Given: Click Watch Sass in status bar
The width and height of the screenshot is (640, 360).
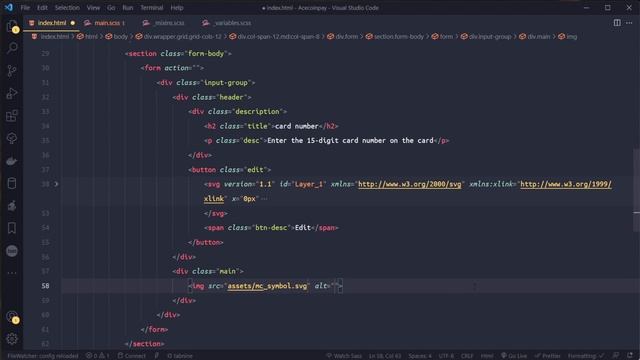Looking at the screenshot, I should click(x=344, y=356).
